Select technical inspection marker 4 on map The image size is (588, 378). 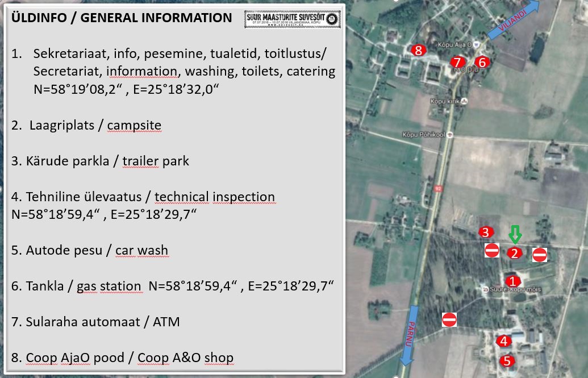click(503, 341)
